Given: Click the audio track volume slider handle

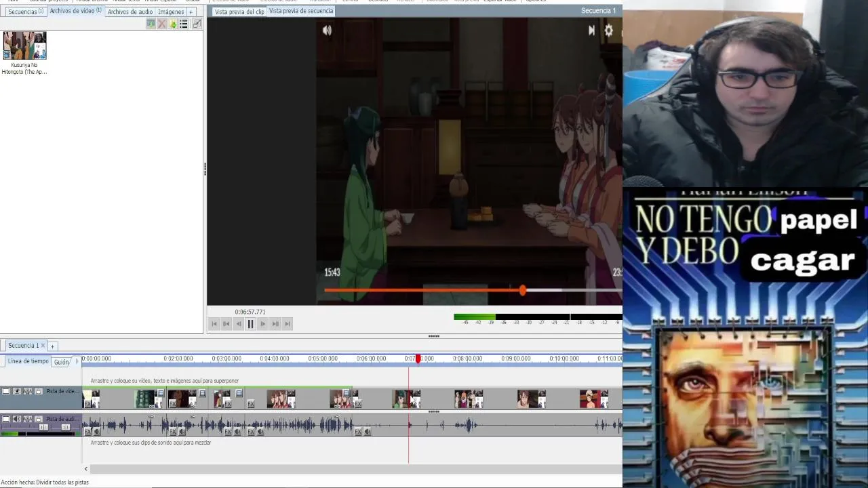Looking at the screenshot, I should 43,427.
